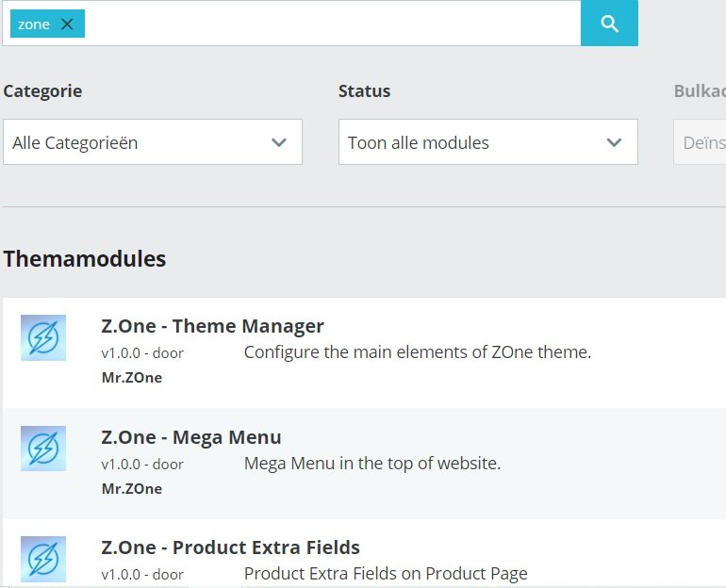Viewport: 726px width, 588px height.
Task: Open Z.One - Mega Menu title
Action: pos(191,437)
